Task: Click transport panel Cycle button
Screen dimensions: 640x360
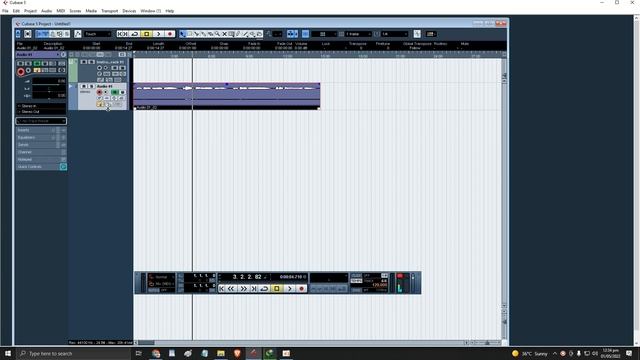Action: (264, 289)
